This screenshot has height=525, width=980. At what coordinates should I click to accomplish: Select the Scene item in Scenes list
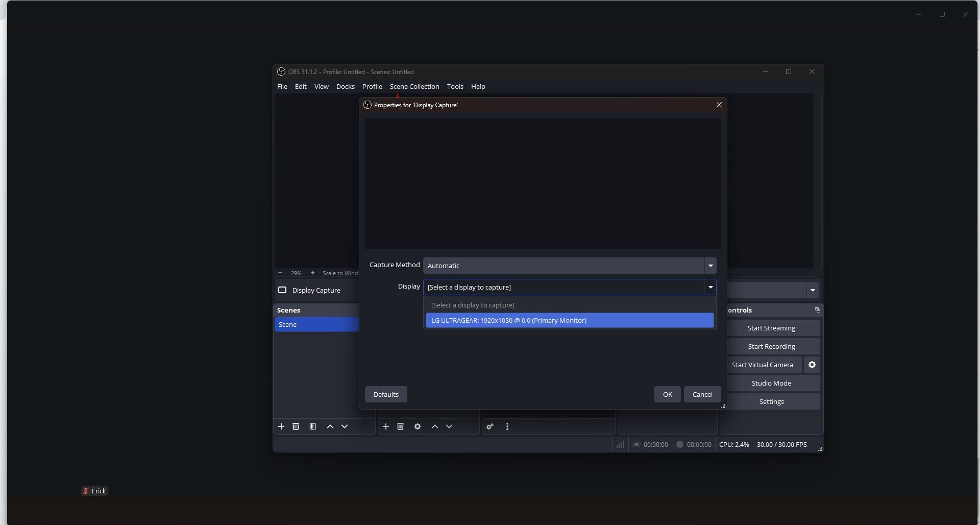317,324
